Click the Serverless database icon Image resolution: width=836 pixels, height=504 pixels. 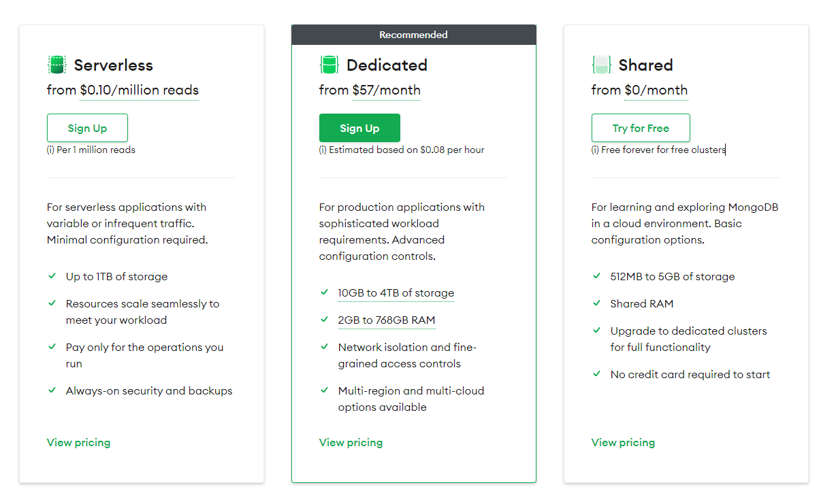pos(57,65)
